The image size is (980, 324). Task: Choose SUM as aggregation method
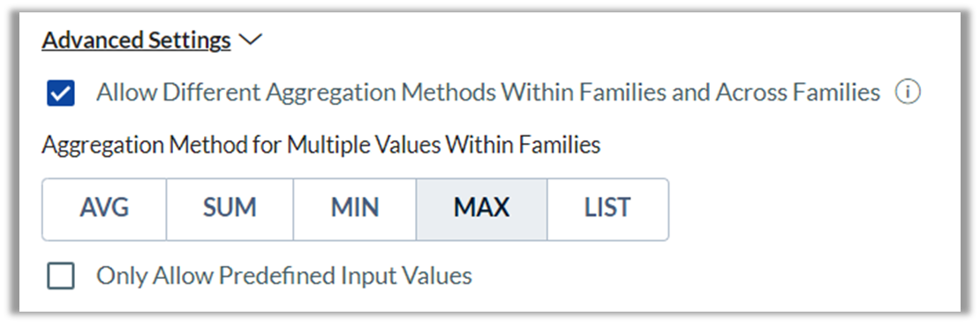point(230,209)
